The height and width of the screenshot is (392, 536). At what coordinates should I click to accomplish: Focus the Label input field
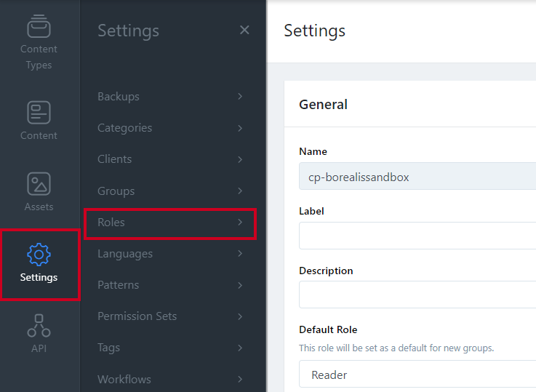tap(417, 236)
